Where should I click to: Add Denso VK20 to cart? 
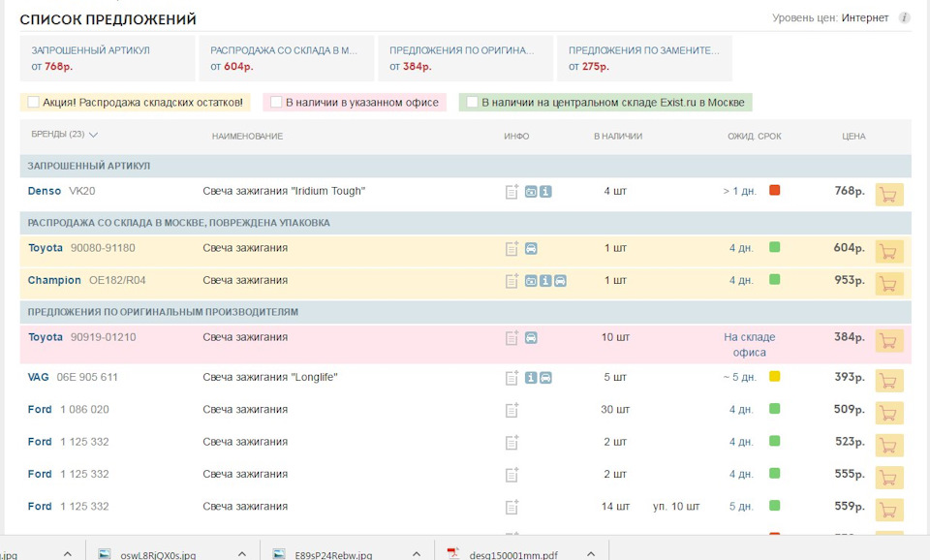(x=889, y=195)
